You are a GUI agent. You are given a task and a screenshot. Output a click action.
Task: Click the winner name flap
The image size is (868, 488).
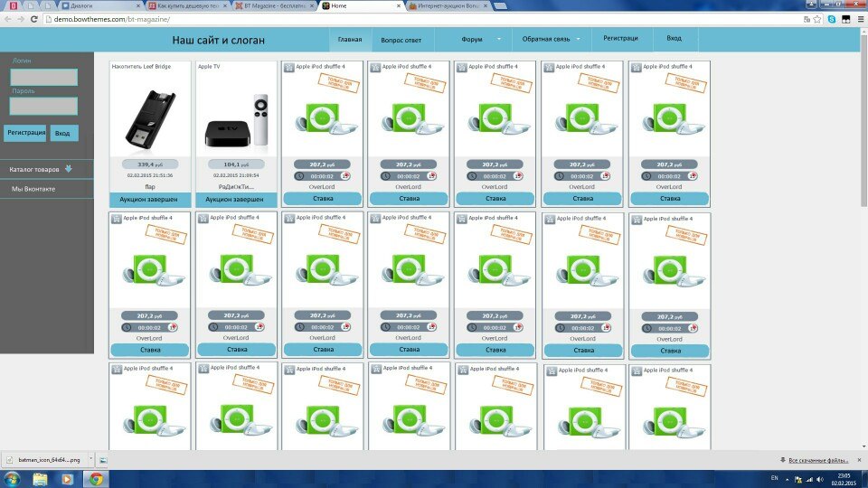click(x=150, y=187)
